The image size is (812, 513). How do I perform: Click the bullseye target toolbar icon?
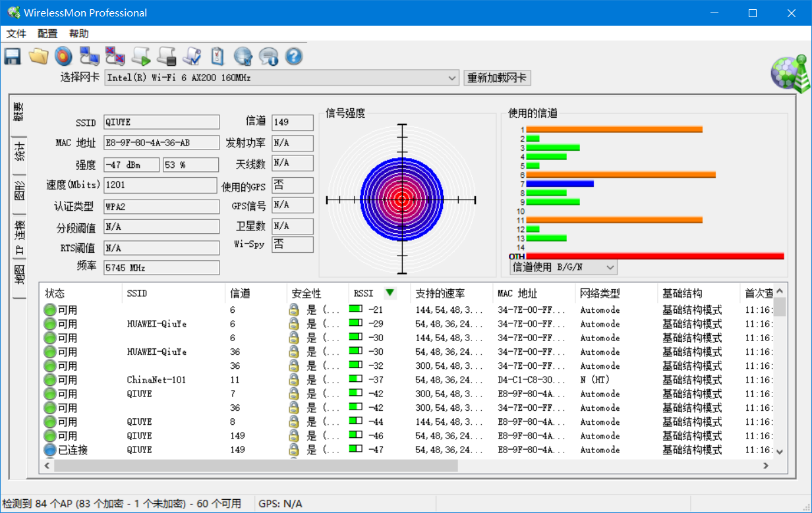click(63, 57)
